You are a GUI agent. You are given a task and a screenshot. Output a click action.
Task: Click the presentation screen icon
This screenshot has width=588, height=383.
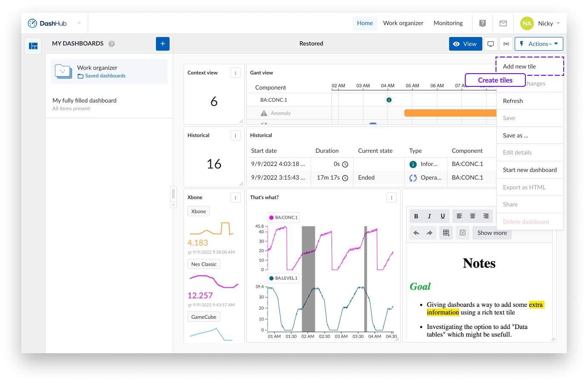pyautogui.click(x=491, y=44)
